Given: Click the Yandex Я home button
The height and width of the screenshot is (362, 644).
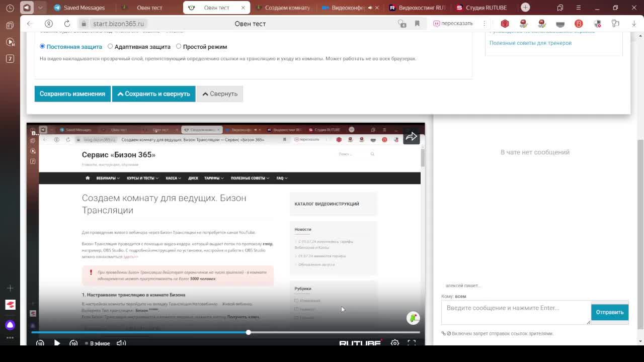Looking at the screenshot, I should coord(49,24).
